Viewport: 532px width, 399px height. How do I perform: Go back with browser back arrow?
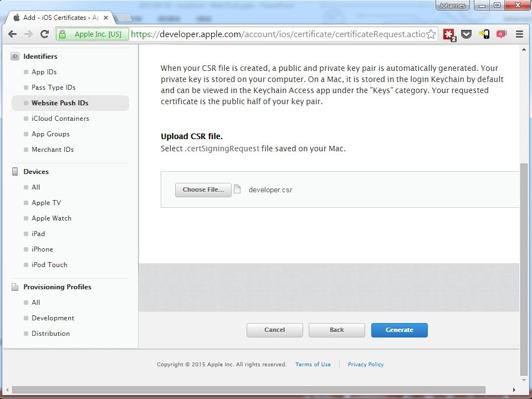pyautogui.click(x=13, y=34)
